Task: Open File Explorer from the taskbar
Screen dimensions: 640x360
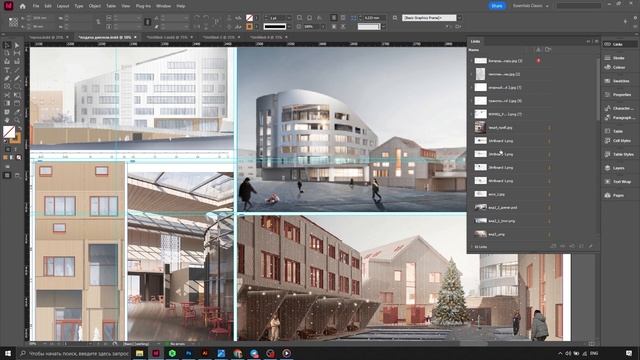Action: pos(140,353)
